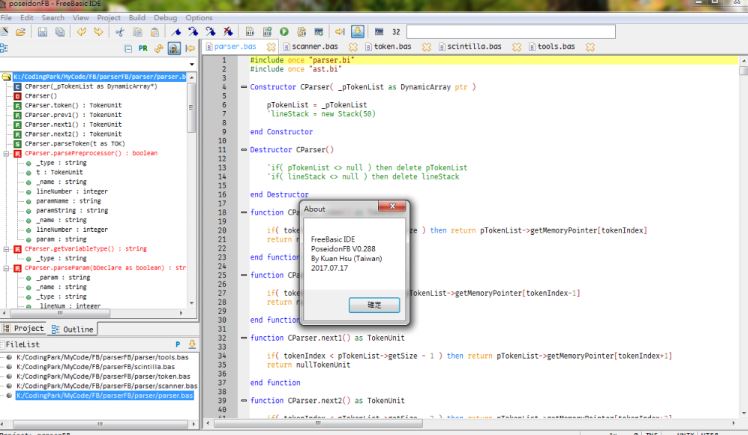748x435 pixels.
Task: Click the green PR outline filter icon
Action: (x=143, y=49)
